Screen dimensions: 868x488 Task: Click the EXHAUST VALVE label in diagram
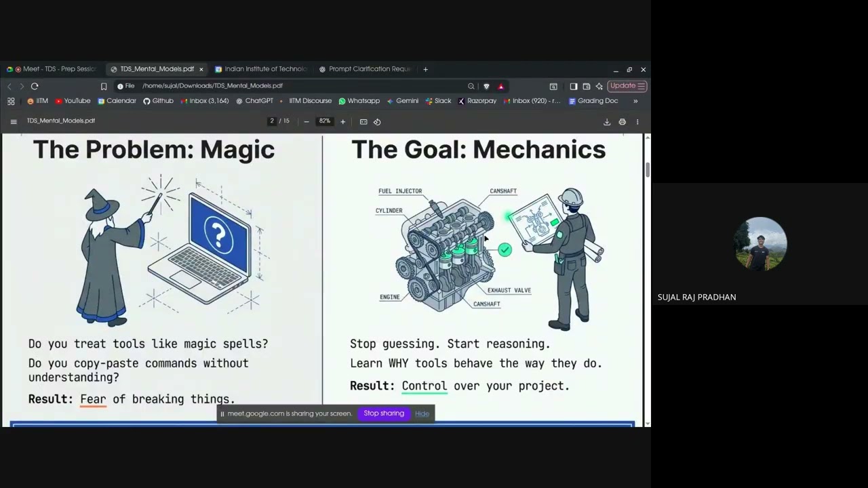[x=509, y=290]
